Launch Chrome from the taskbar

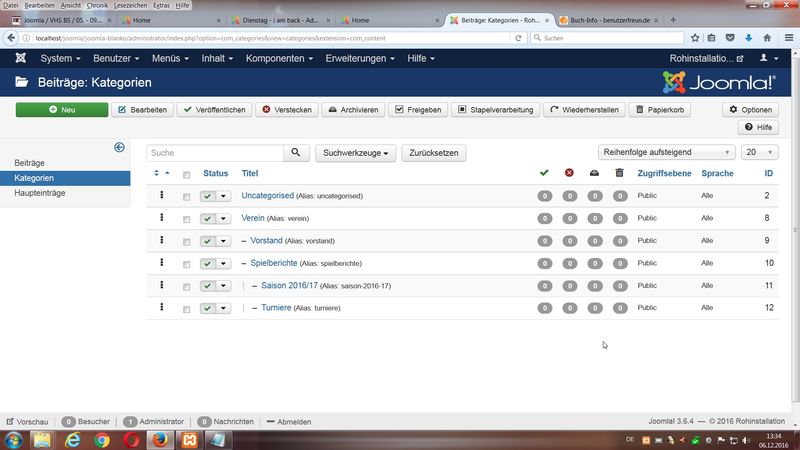click(x=102, y=440)
